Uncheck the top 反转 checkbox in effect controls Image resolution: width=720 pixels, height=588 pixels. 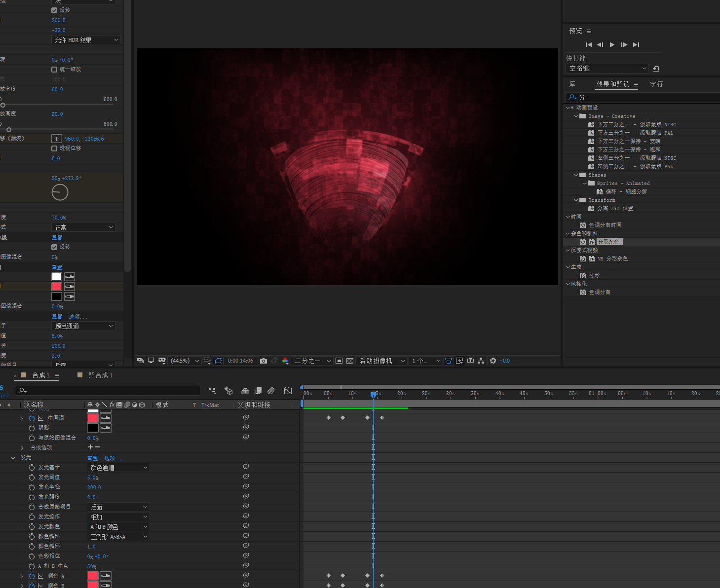(x=54, y=10)
